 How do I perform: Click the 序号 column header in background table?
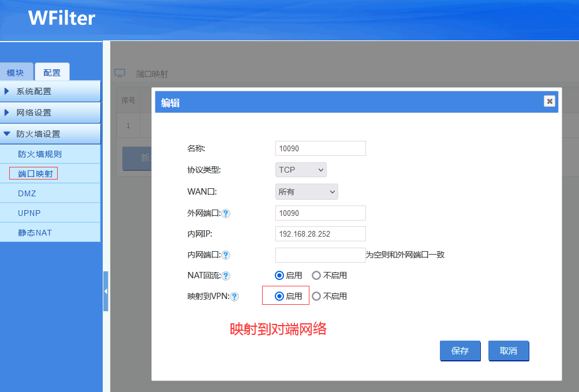coord(129,100)
